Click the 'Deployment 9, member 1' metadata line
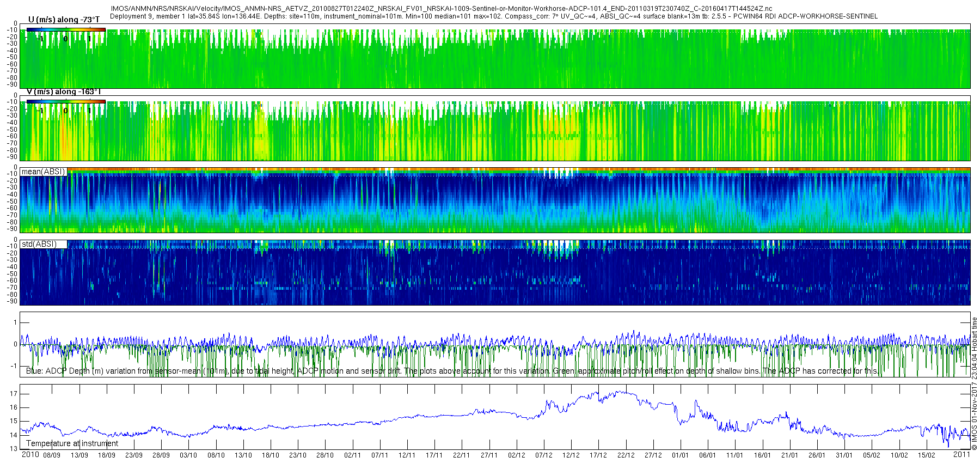Image resolution: width=980 pixels, height=463 pixels. (x=494, y=16)
